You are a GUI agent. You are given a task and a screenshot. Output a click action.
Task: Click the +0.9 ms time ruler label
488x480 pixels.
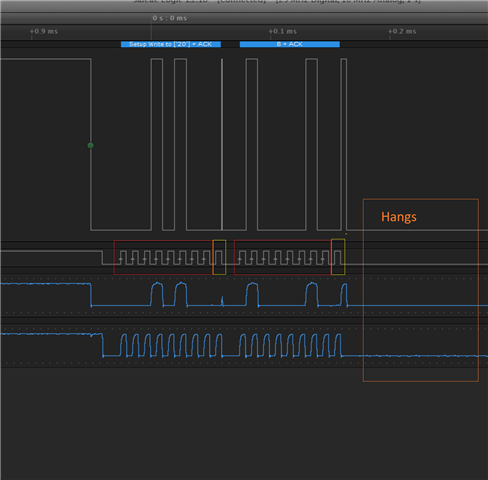tap(44, 31)
